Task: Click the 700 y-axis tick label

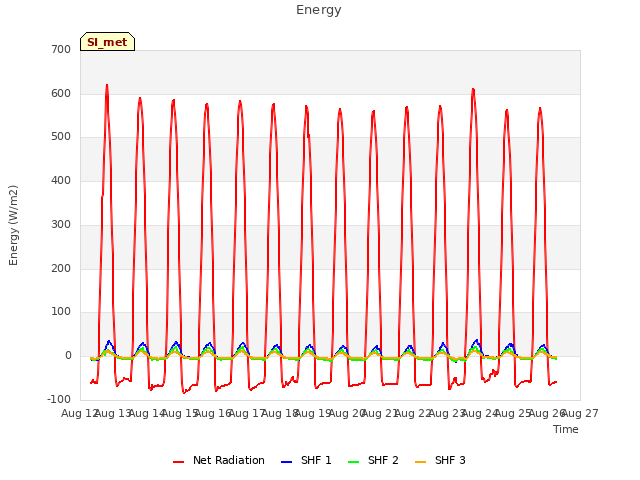Action: click(61, 49)
